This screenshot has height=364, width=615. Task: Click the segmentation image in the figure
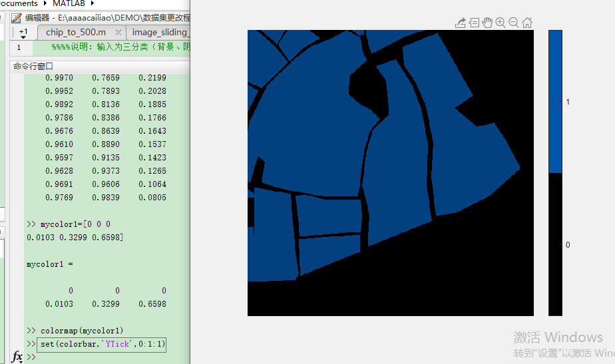point(390,173)
